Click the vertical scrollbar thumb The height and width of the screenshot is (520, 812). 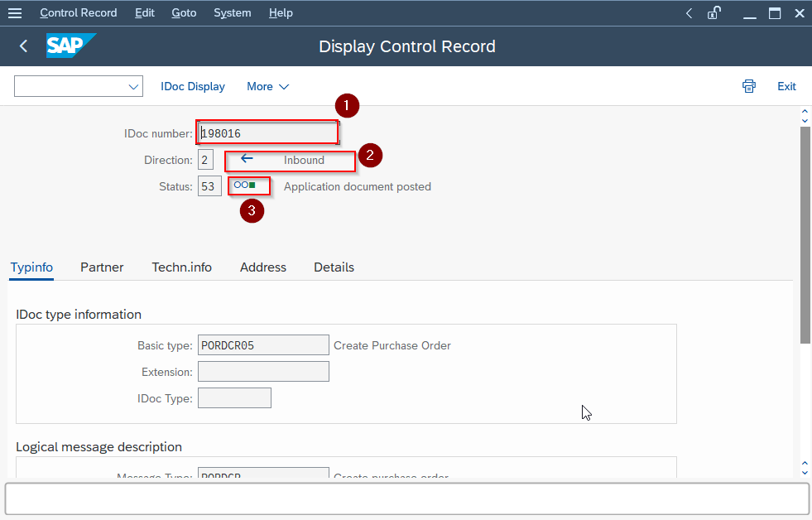[805, 234]
